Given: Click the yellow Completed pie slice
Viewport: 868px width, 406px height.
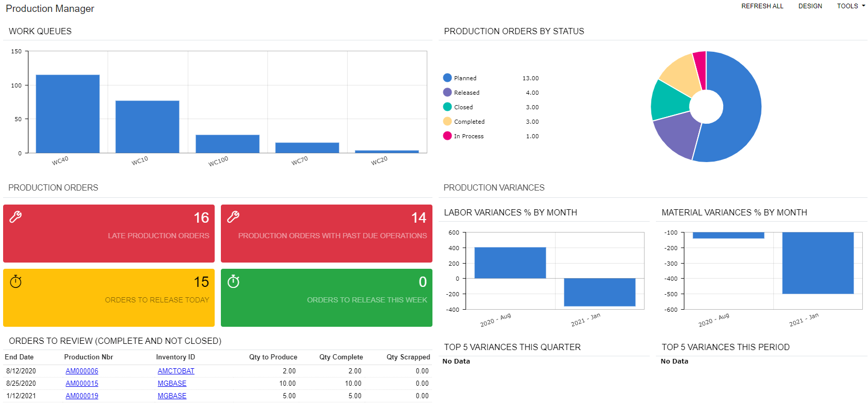Looking at the screenshot, I should click(682, 75).
